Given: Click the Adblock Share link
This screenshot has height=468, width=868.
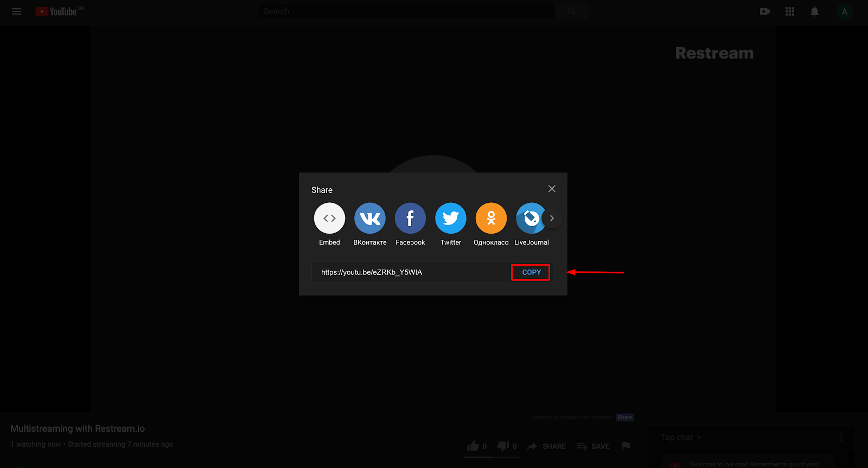Looking at the screenshot, I should tap(625, 418).
